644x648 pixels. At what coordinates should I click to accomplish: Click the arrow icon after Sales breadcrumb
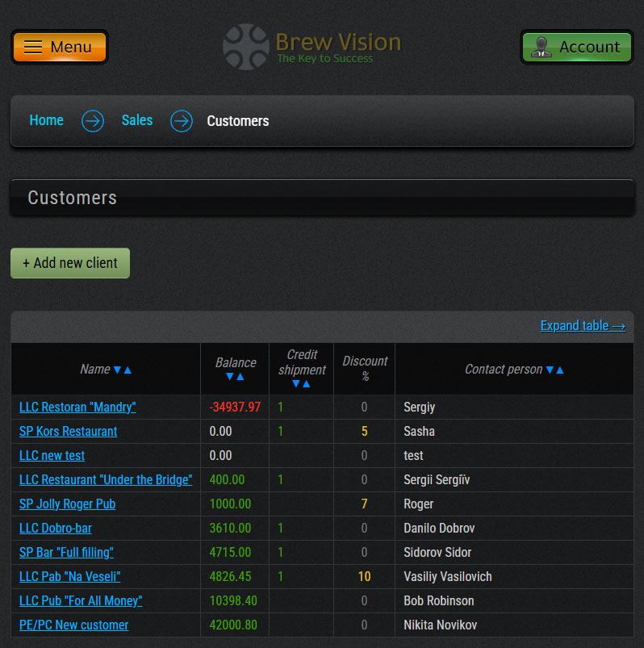click(x=182, y=121)
